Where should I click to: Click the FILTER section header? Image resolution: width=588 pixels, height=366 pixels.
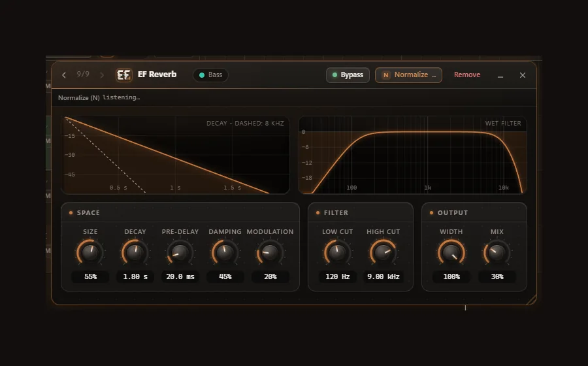coord(336,212)
